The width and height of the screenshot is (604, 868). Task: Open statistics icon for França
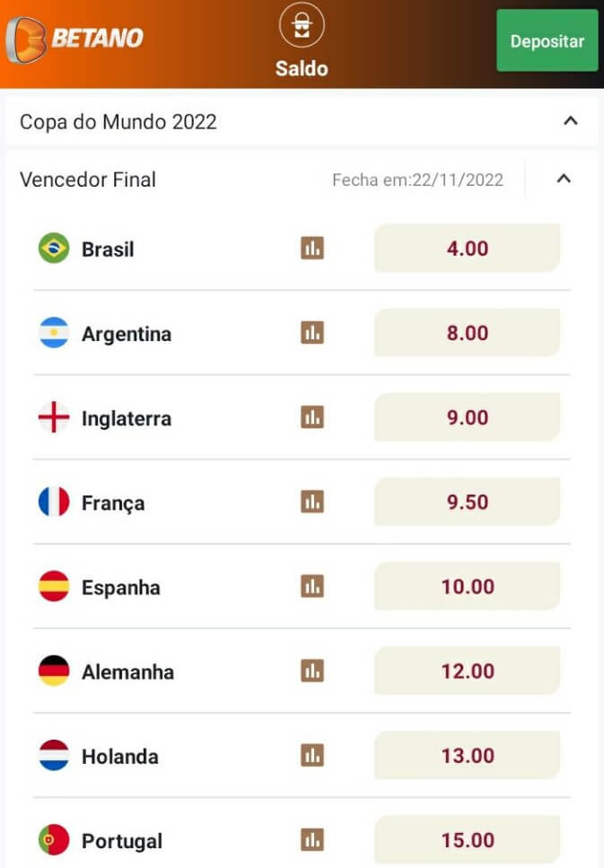click(312, 502)
